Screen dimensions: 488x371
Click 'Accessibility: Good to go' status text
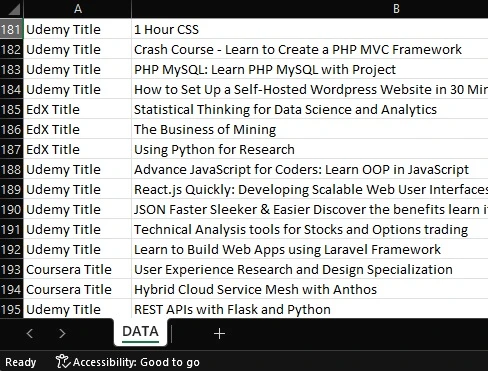pyautogui.click(x=136, y=362)
